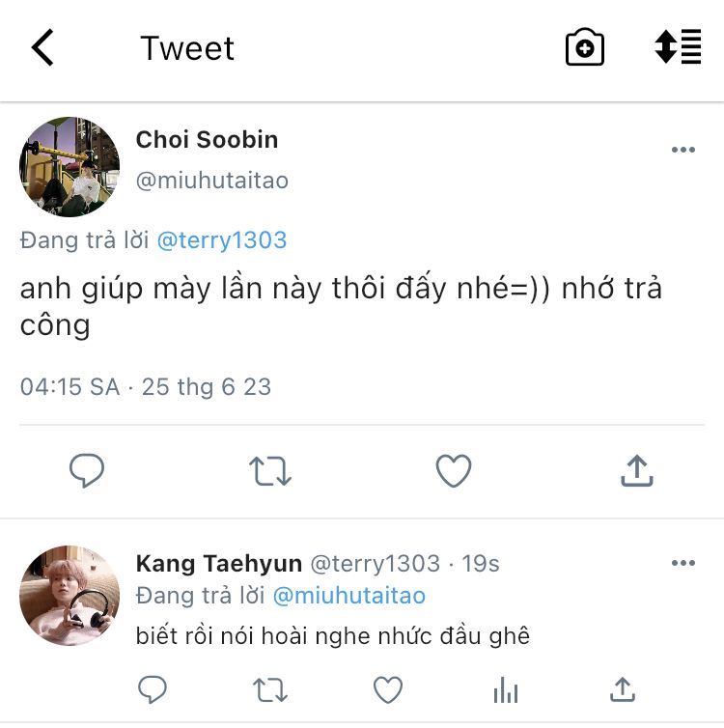Retweet Kang Taehyun's reply
The image size is (724, 728).
pyautogui.click(x=269, y=689)
